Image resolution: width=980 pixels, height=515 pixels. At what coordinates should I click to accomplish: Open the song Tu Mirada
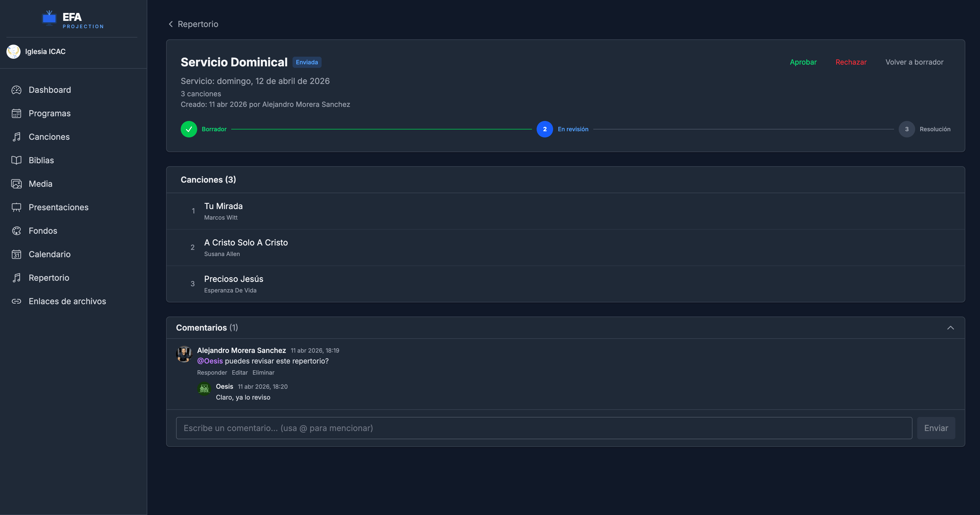pos(223,206)
